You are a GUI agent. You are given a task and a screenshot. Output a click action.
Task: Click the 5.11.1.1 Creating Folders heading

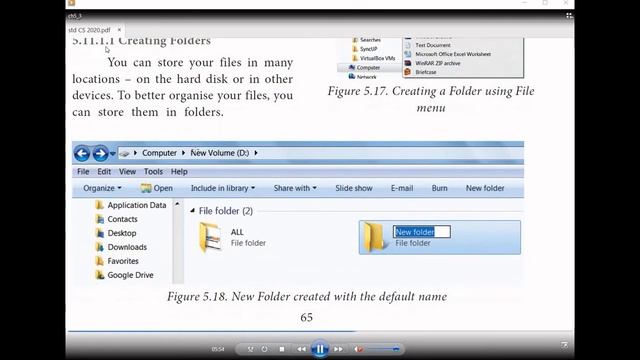click(x=142, y=40)
